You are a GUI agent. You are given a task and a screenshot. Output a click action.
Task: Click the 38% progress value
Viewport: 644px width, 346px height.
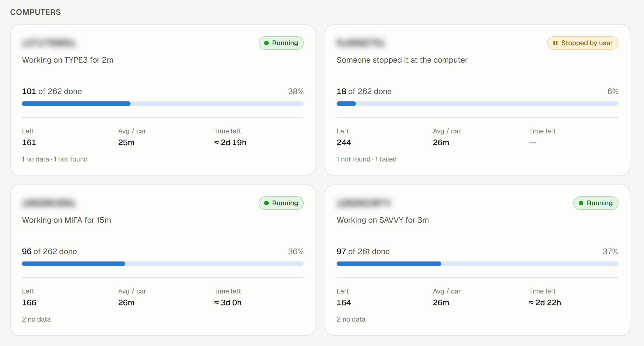pos(296,91)
